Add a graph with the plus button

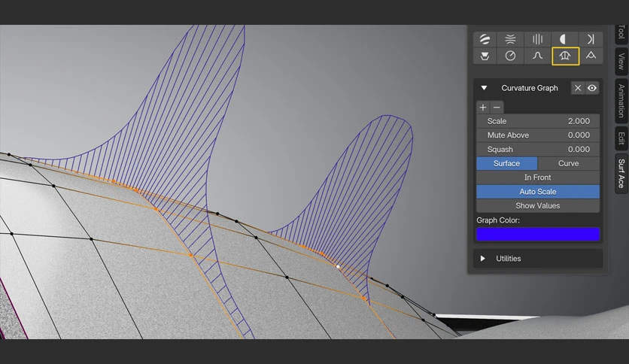[483, 108]
